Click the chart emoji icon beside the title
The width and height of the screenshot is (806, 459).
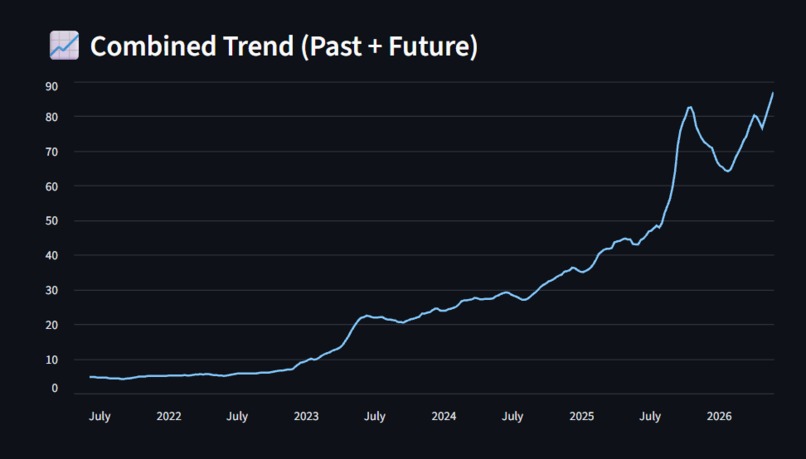pyautogui.click(x=64, y=45)
